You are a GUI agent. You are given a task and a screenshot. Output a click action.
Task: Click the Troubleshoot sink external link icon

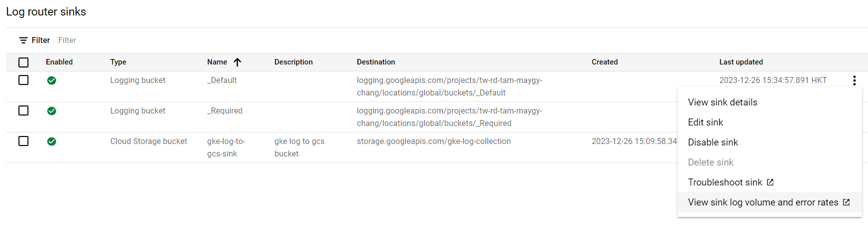click(x=770, y=182)
